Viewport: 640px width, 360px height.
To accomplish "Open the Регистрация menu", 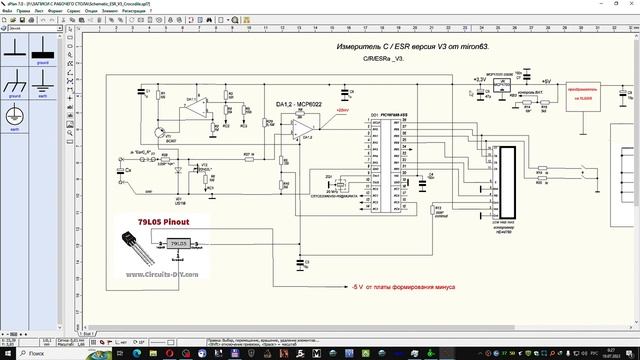I will click(133, 11).
